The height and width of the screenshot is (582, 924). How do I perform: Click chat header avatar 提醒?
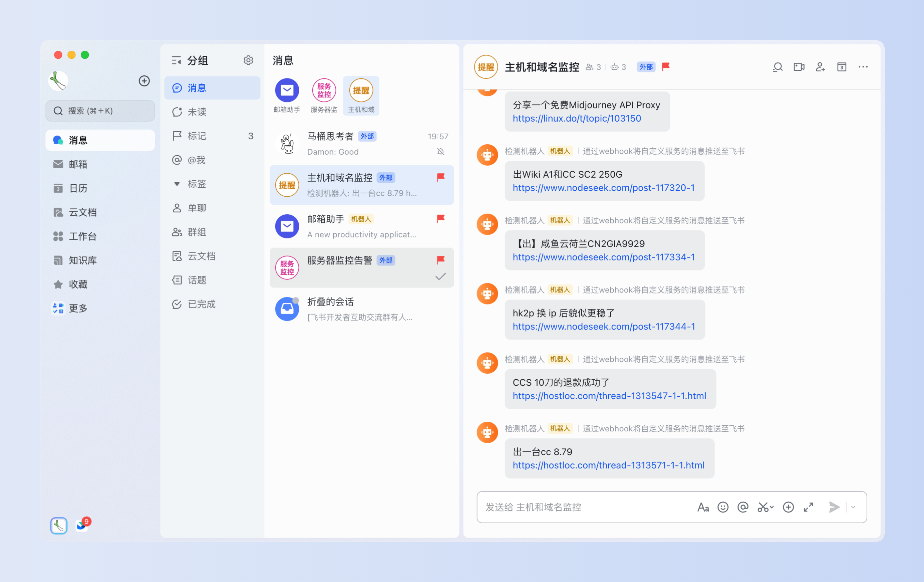[486, 67]
